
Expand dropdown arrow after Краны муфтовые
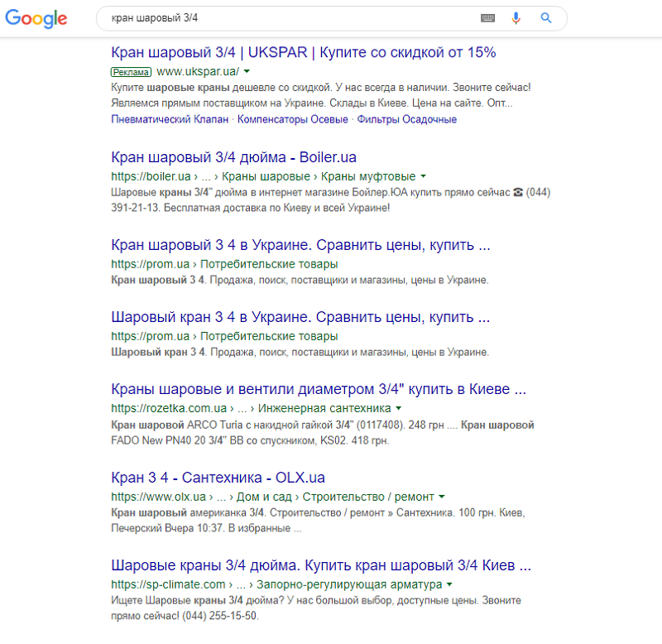click(423, 176)
